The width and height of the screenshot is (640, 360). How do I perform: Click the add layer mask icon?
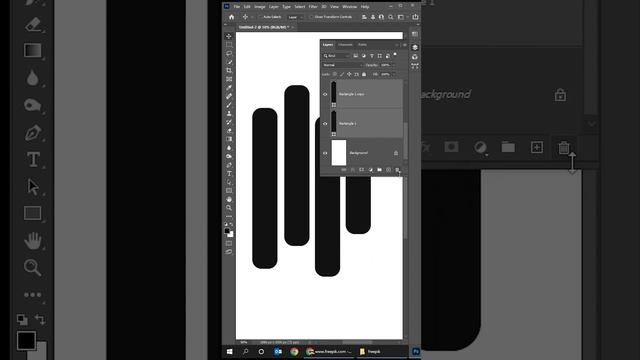coord(362,170)
